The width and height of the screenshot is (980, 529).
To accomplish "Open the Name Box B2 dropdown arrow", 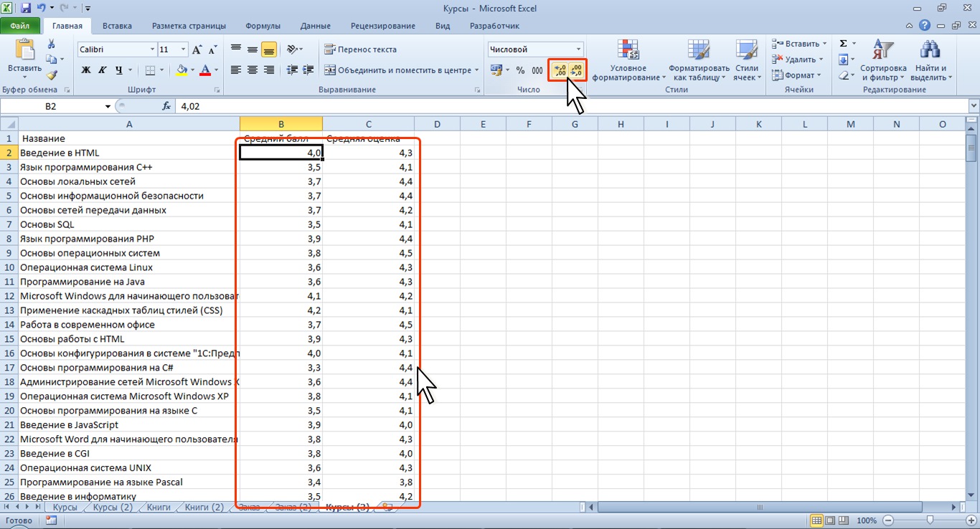I will pos(108,106).
